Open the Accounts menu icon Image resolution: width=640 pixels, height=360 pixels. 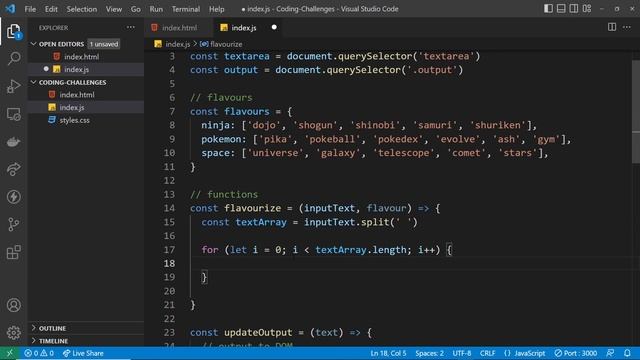click(x=13, y=305)
